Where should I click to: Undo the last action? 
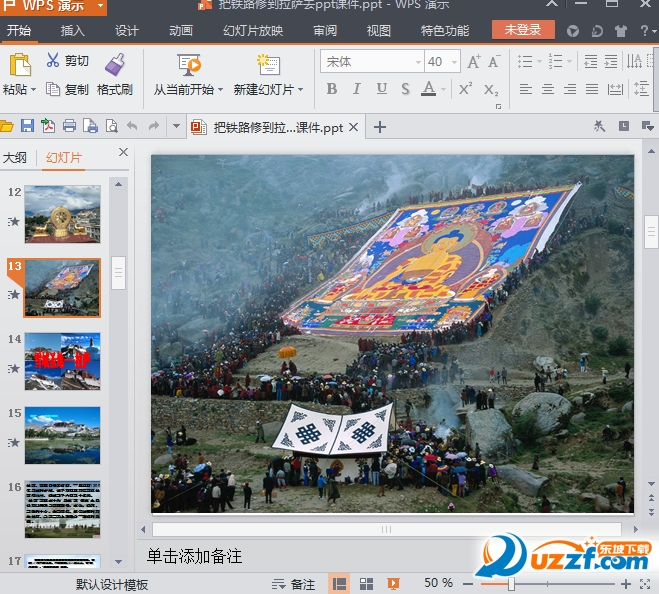click(x=132, y=126)
